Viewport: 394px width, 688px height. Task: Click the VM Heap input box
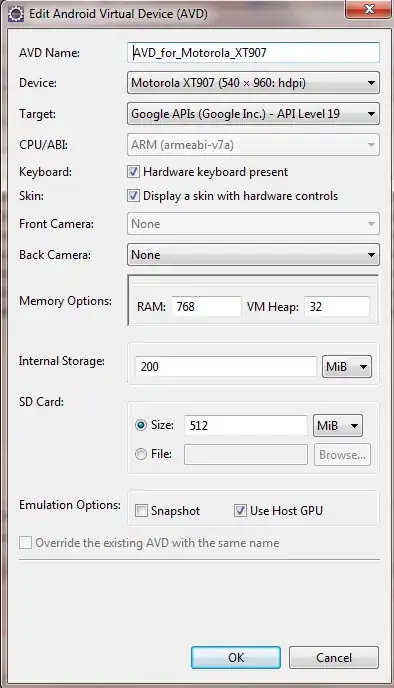tap(337, 306)
